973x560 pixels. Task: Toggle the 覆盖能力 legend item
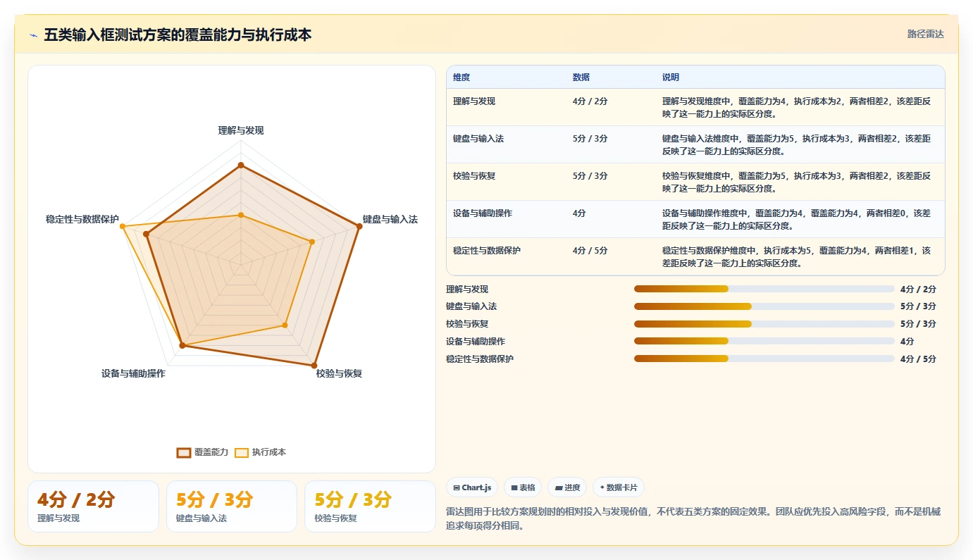(x=202, y=452)
